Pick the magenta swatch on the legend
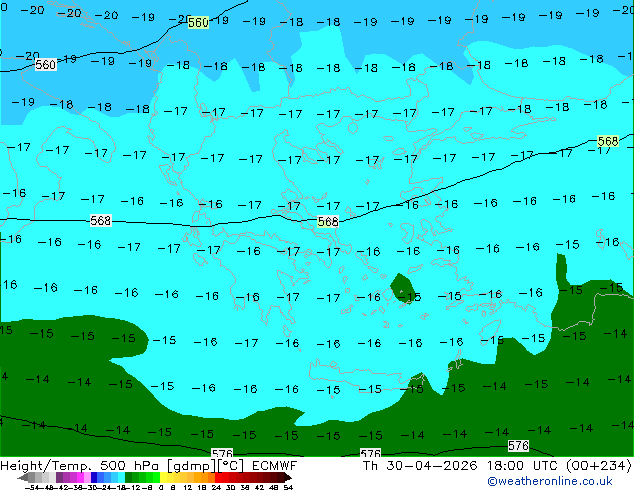634x490 pixels. click(x=80, y=478)
